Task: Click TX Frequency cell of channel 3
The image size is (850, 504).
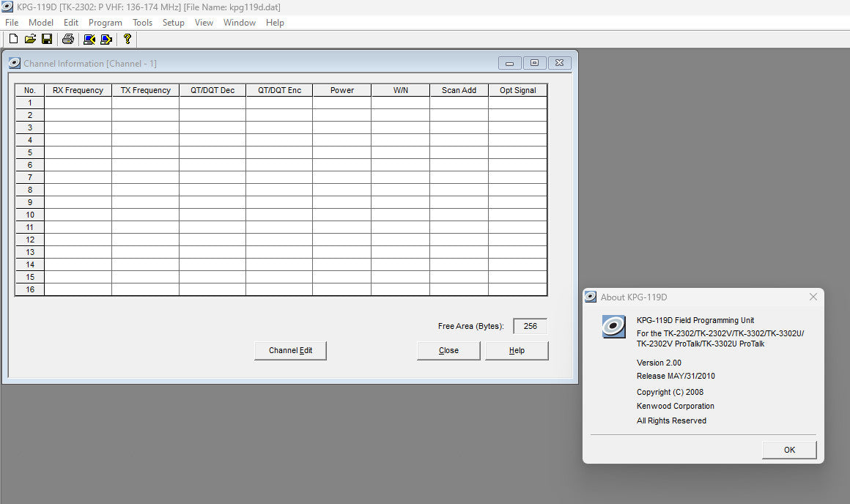Action: tap(145, 127)
